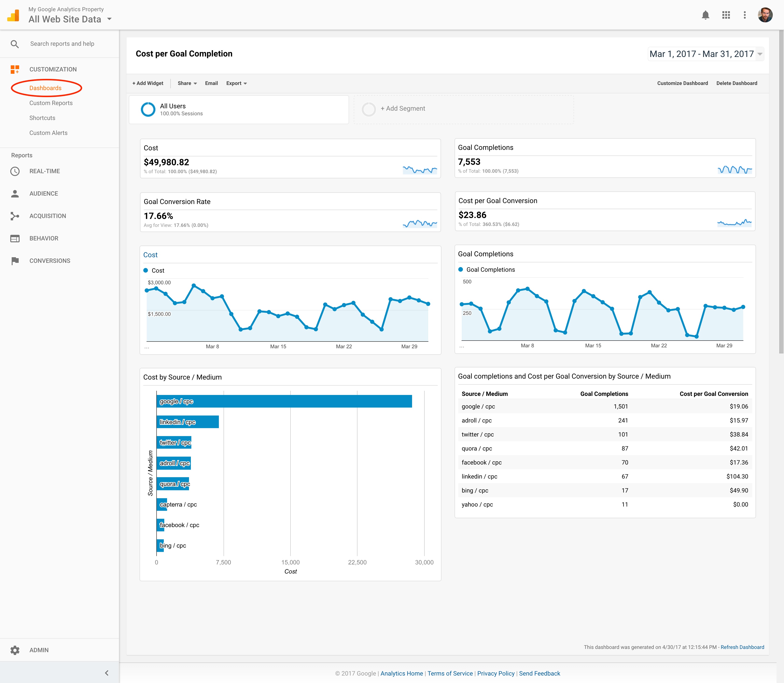Expand the Behavior reports section
The height and width of the screenshot is (683, 784).
(x=44, y=238)
